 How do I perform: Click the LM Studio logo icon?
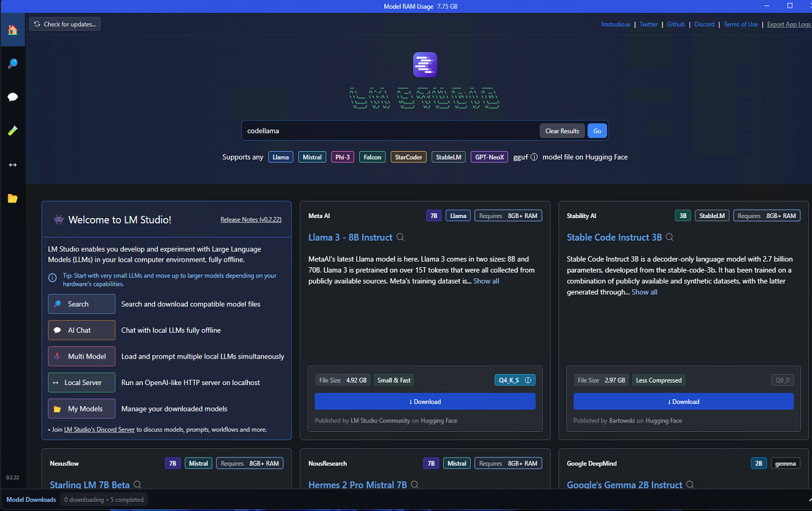click(x=425, y=64)
